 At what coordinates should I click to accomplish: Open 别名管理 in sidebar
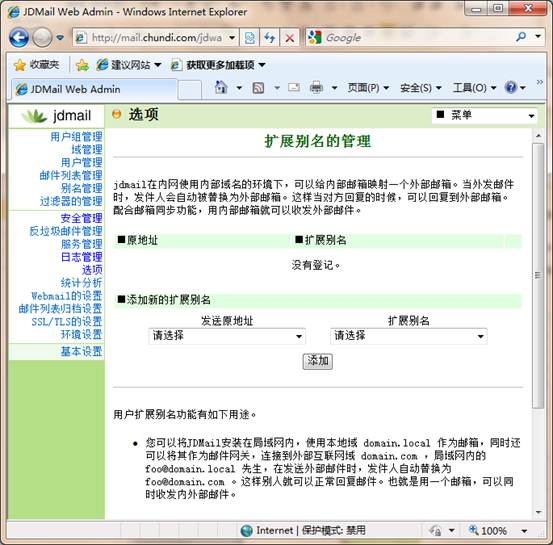coord(81,188)
